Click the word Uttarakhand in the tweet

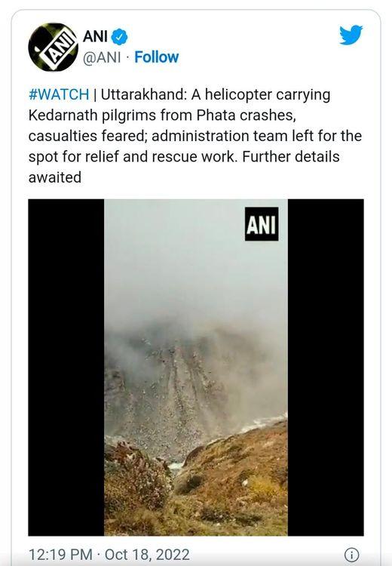[x=144, y=94]
